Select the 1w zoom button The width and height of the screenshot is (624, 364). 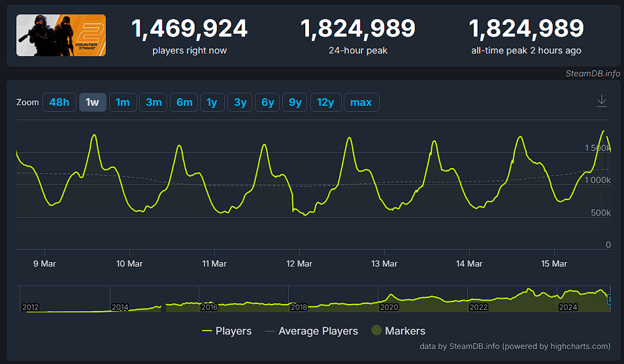tap(93, 103)
